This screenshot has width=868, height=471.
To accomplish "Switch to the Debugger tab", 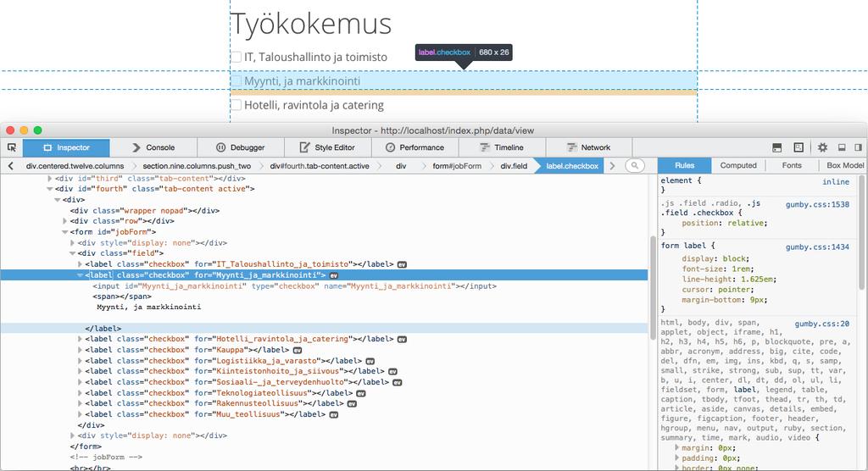I will [x=241, y=147].
